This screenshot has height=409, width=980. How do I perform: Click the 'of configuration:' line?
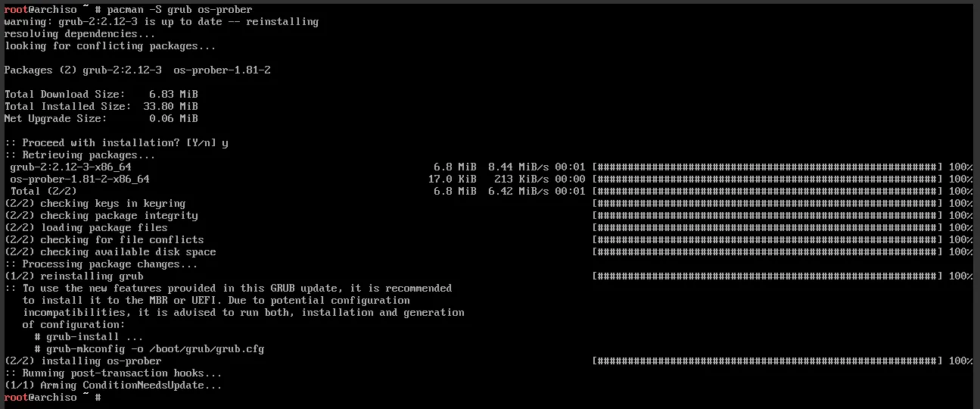pyautogui.click(x=74, y=325)
